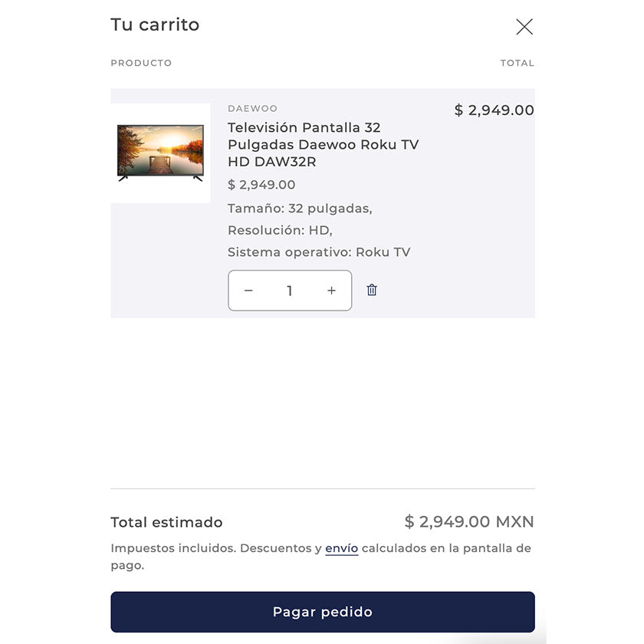Screen dimensions: 644x644
Task: Follow the envío shipping link
Action: 341,548
